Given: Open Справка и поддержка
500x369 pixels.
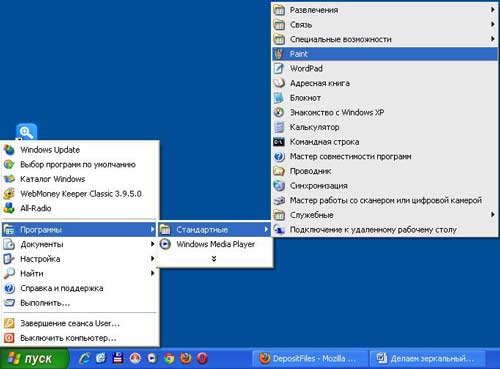Looking at the screenshot, I should [79, 288].
